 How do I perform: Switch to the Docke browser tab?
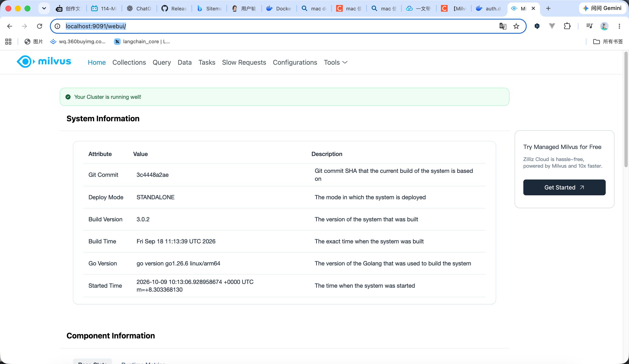coord(279,9)
